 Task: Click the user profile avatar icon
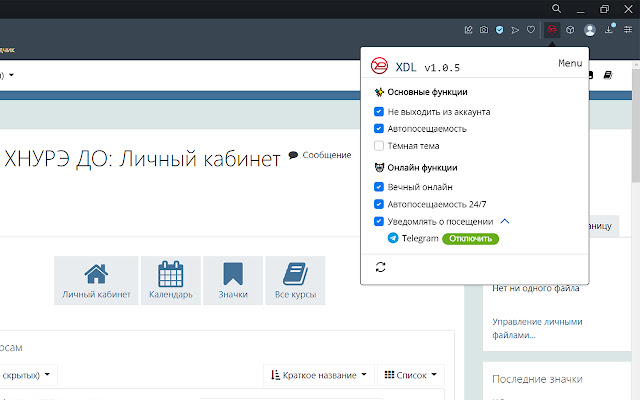[590, 30]
